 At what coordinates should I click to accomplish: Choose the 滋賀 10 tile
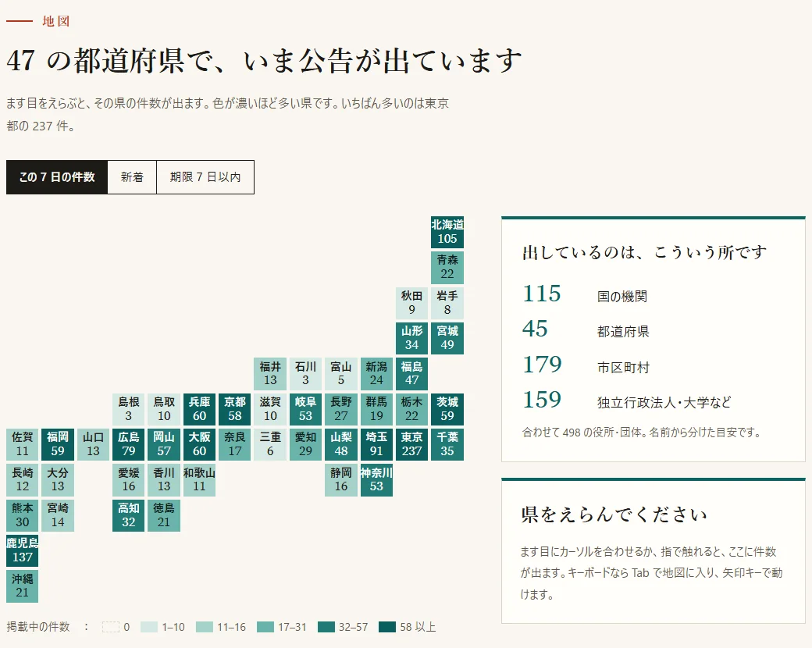[x=270, y=409]
